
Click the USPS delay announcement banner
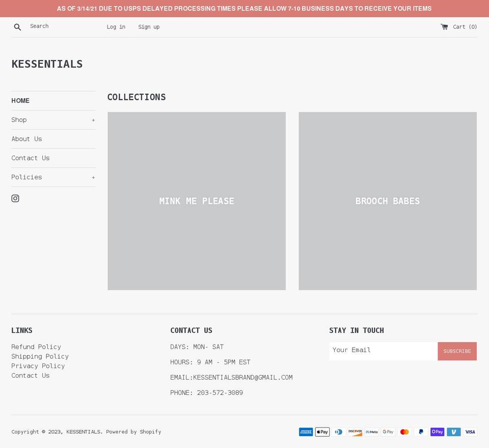click(244, 9)
